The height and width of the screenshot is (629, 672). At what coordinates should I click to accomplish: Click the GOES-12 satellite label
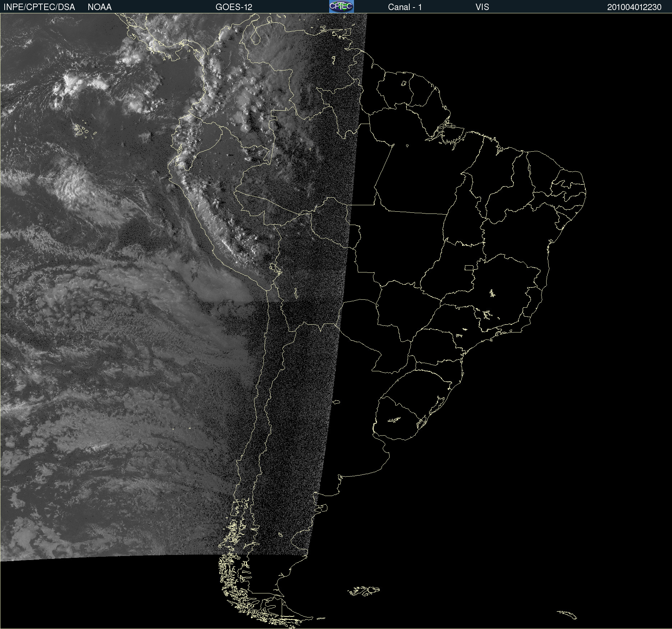coord(234,7)
